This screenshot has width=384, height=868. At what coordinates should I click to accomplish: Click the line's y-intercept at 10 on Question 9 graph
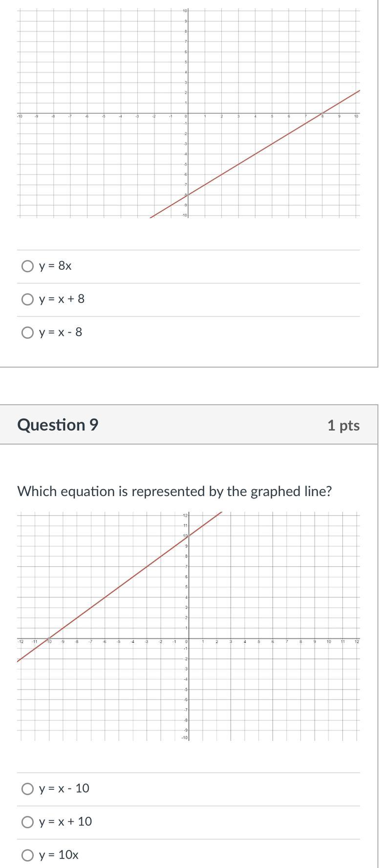tap(189, 536)
